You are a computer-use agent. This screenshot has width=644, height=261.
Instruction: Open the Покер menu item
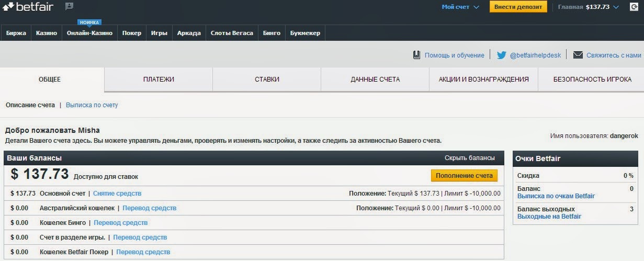point(132,33)
